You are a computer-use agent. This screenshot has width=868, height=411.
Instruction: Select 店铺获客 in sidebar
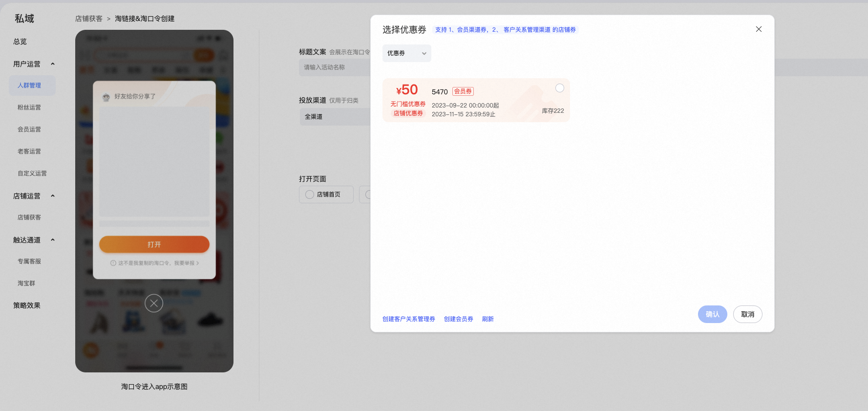29,217
